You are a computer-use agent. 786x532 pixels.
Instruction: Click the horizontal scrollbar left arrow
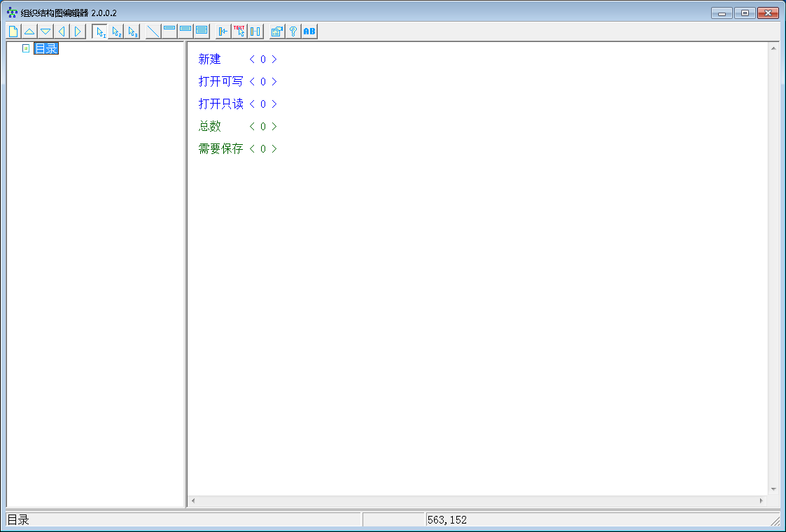[193, 500]
